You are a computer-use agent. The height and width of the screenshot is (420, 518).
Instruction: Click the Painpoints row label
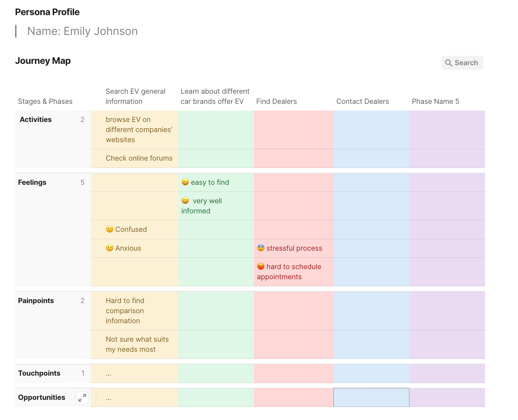[36, 301]
